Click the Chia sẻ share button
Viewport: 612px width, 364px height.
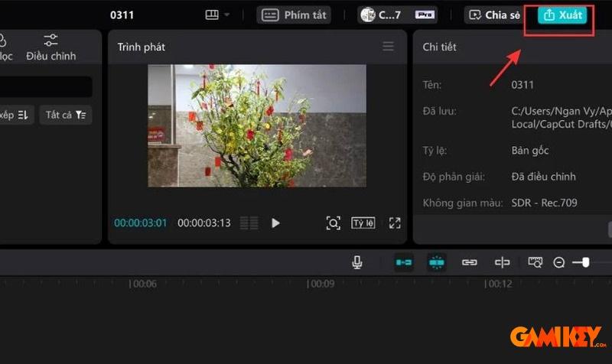(494, 15)
